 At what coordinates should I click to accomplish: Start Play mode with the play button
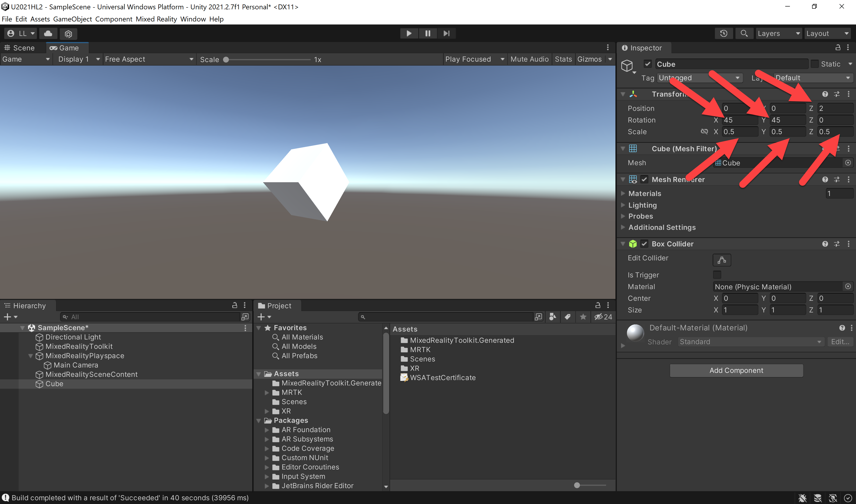point(409,33)
